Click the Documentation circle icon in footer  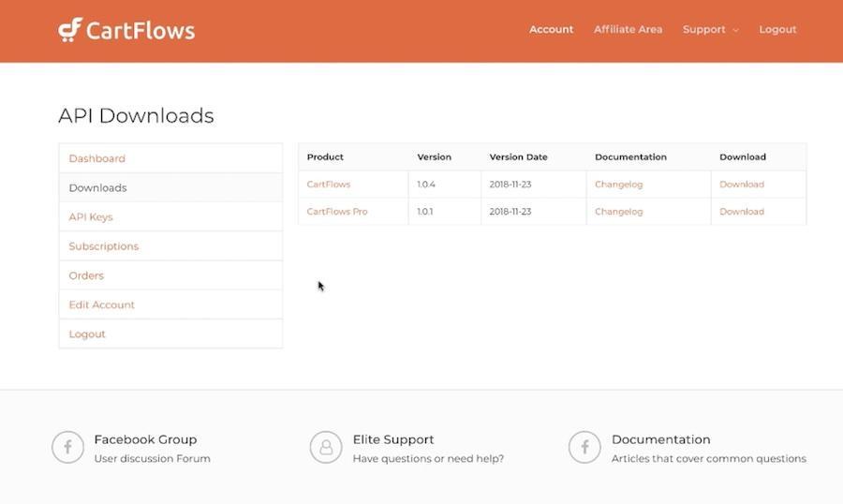pyautogui.click(x=584, y=447)
